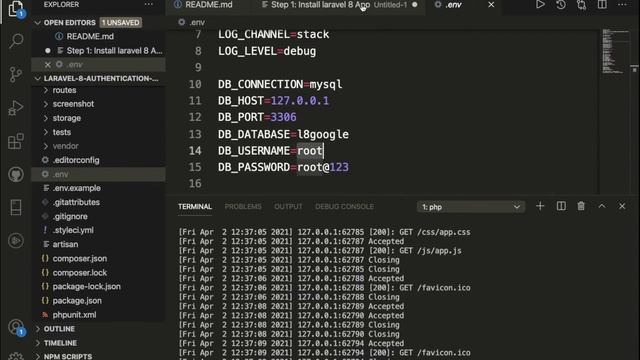Image resolution: width=640 pixels, height=360 pixels.
Task: Open the GitHub view in activity bar
Action: (16, 175)
